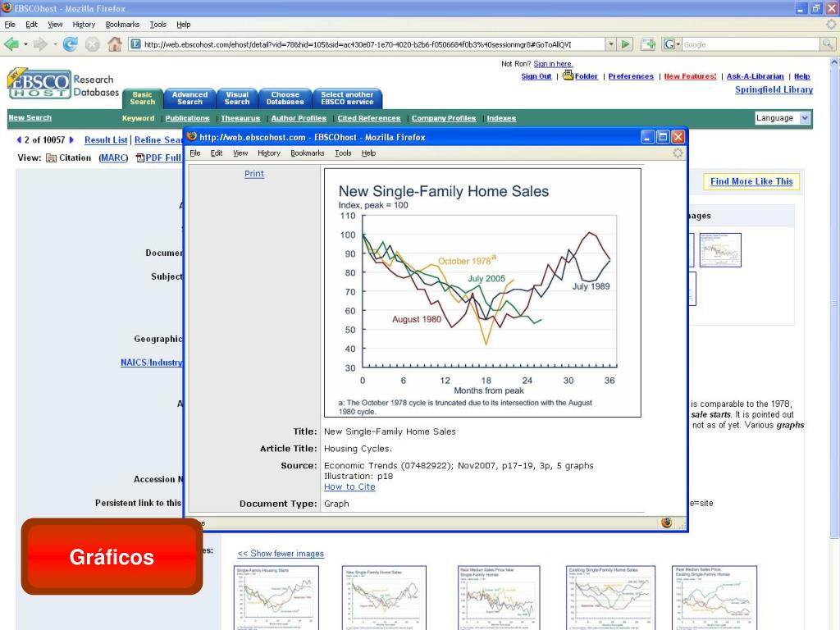Click Print link in popup window
This screenshot has width=840, height=630.
[x=254, y=174]
